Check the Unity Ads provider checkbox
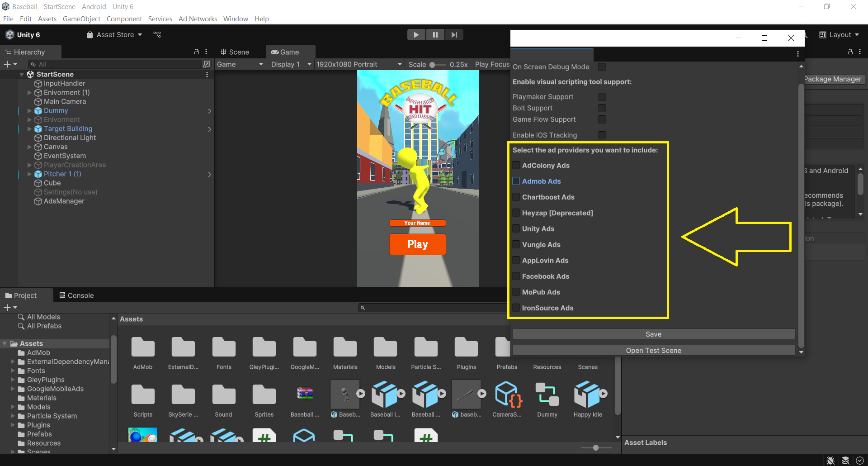The height and width of the screenshot is (466, 868). point(516,229)
